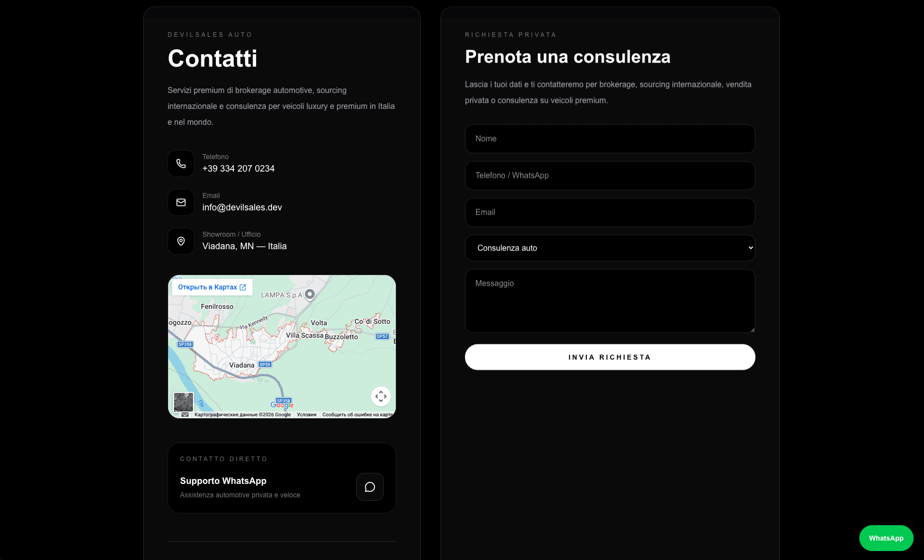Click the green WhatsApp floating button
The image size is (924, 560).
click(886, 538)
